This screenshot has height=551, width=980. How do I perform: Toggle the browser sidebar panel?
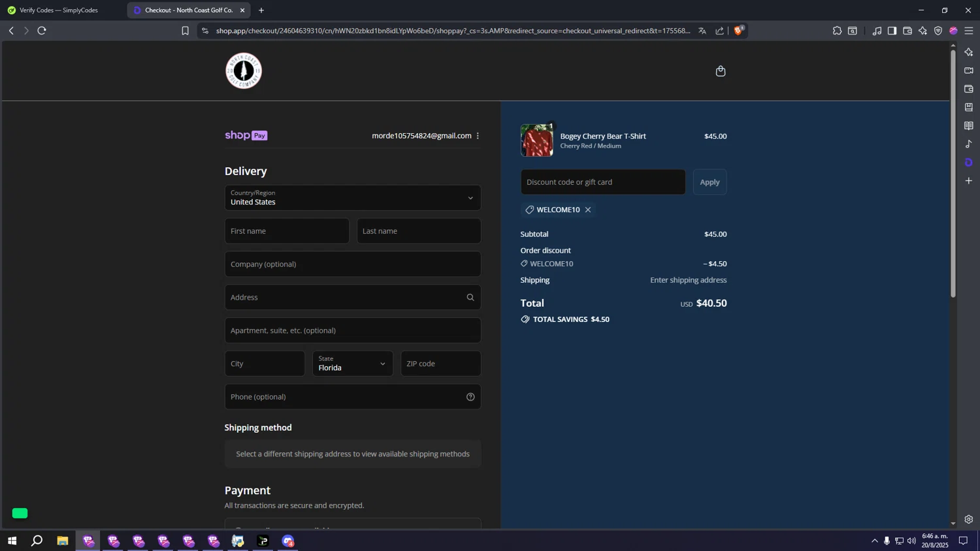pyautogui.click(x=892, y=31)
